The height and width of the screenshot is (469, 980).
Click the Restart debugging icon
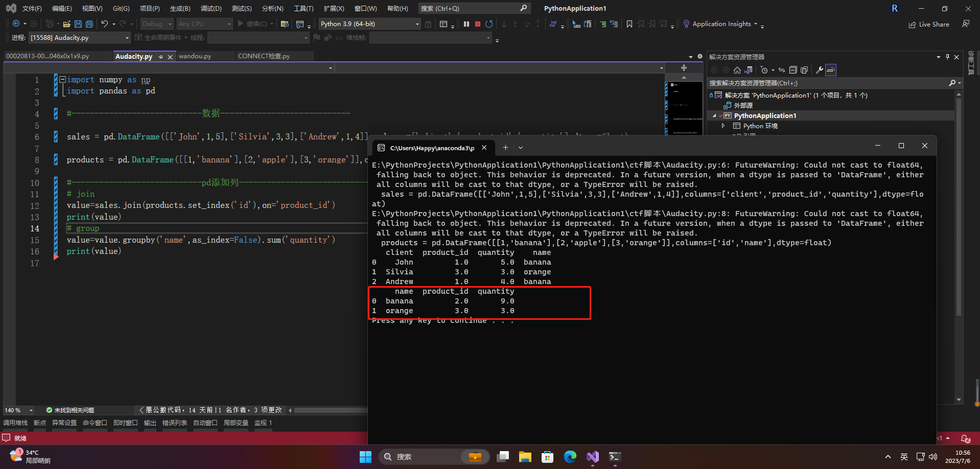point(489,24)
